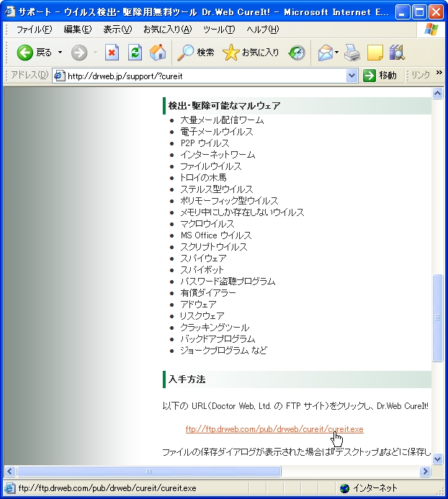Click the トロイの木馬 list item
The width and height of the screenshot is (448, 499).
click(x=203, y=178)
